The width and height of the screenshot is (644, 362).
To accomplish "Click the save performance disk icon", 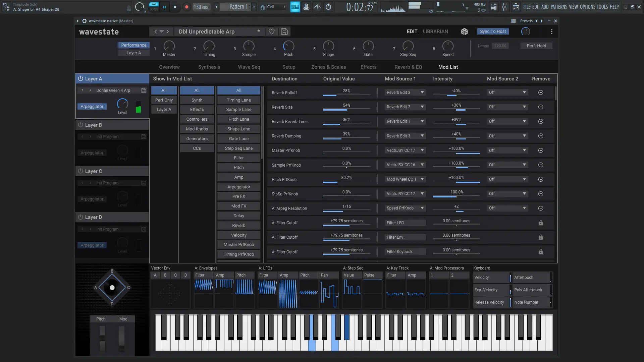I will [x=284, y=32].
